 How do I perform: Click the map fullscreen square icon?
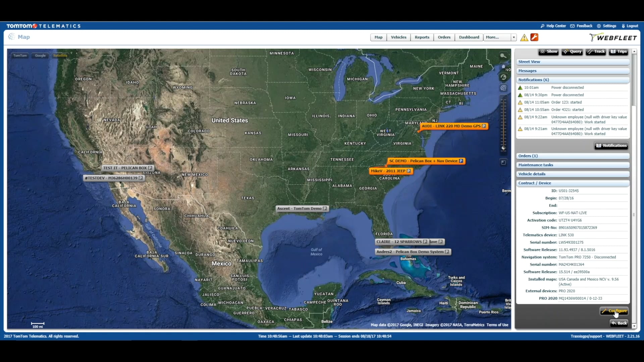(503, 162)
